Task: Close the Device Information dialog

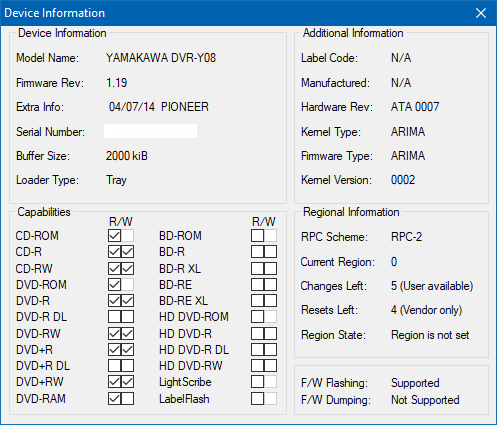Action: [481, 13]
